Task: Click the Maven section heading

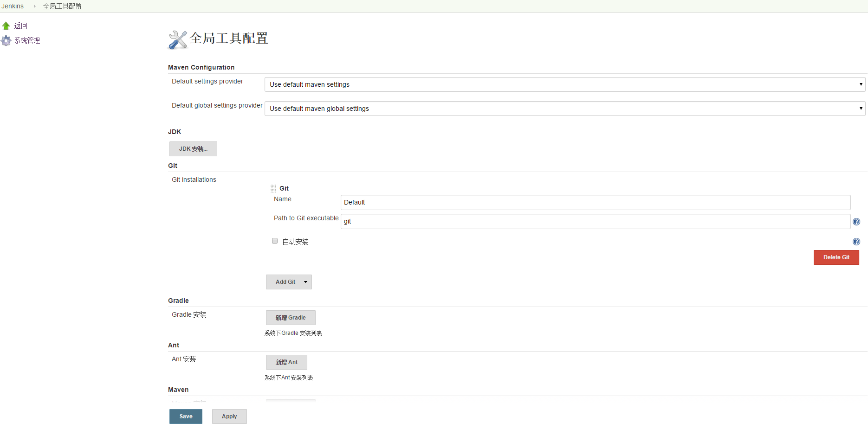Action: (178, 390)
